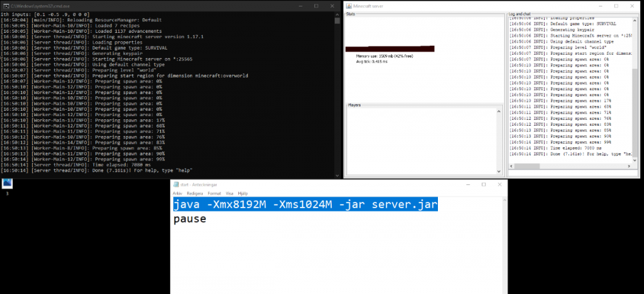Click the desktop image file icon
The width and height of the screenshot is (644, 294).
click(x=7, y=183)
